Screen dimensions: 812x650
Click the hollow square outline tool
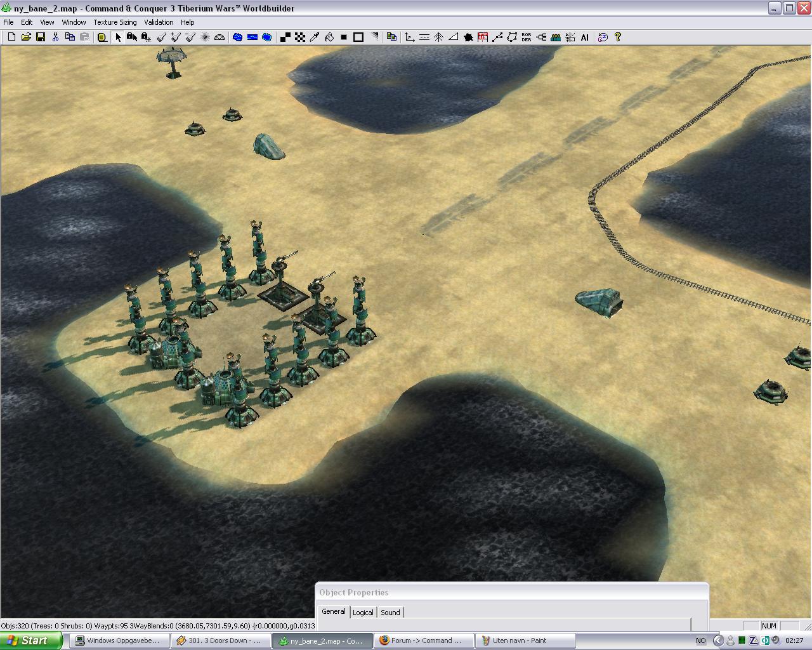pos(358,37)
